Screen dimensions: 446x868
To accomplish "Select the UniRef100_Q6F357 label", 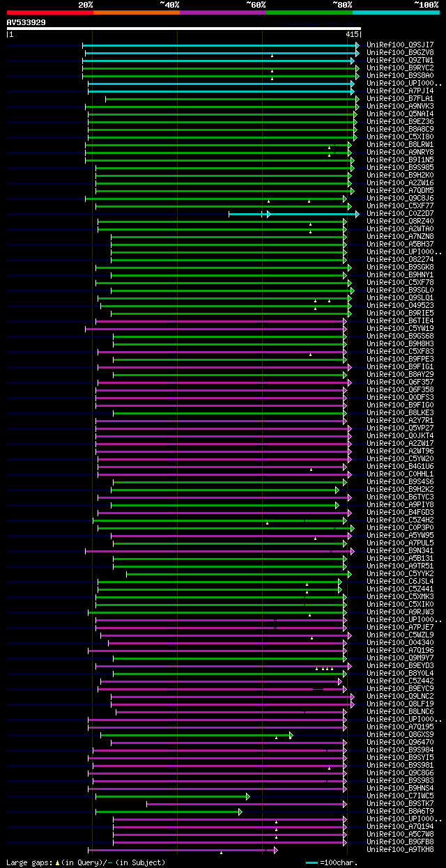I will 400,382.
